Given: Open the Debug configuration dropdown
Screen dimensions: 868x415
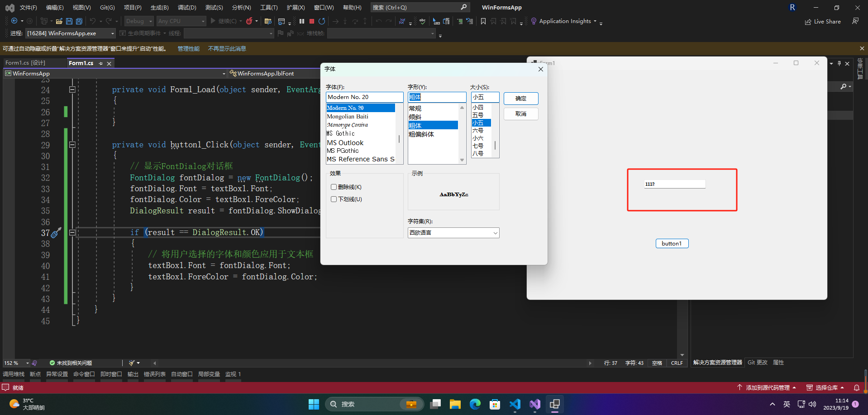Looking at the screenshot, I should pyautogui.click(x=139, y=21).
